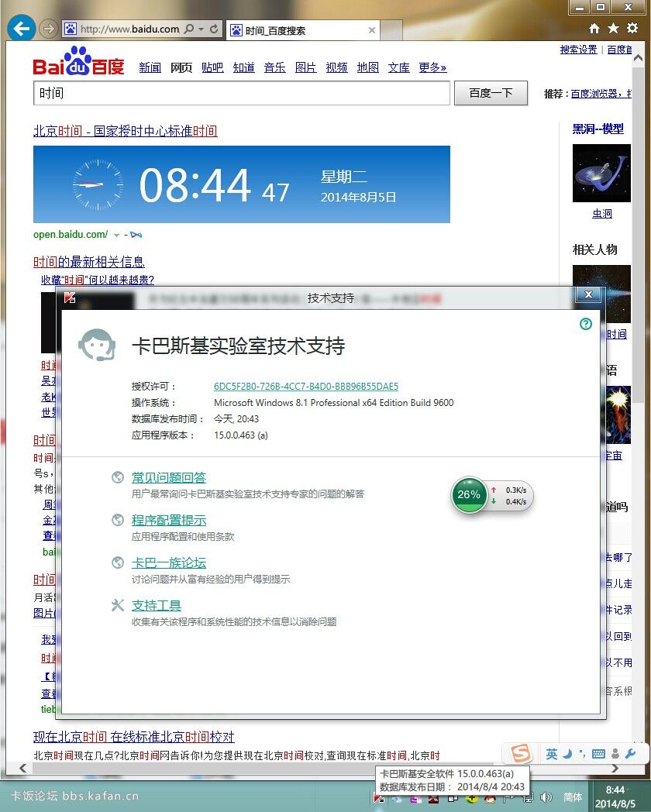651x812 pixels.
Task: Open the IE Tools gear menu
Action: click(x=632, y=28)
